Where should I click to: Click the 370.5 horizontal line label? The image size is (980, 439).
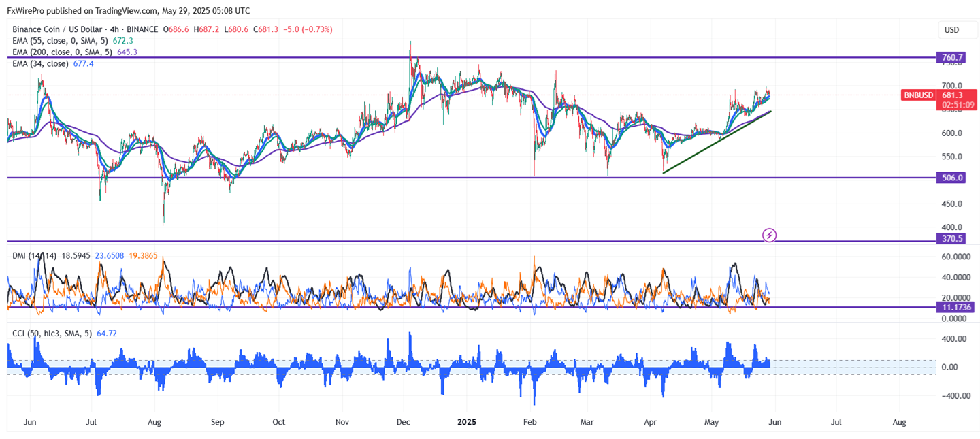coord(953,239)
